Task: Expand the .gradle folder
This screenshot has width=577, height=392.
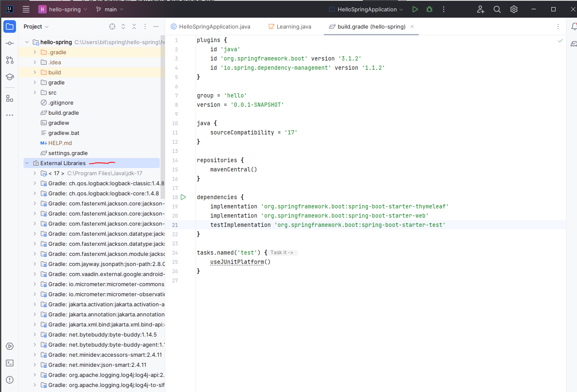Action: point(35,52)
